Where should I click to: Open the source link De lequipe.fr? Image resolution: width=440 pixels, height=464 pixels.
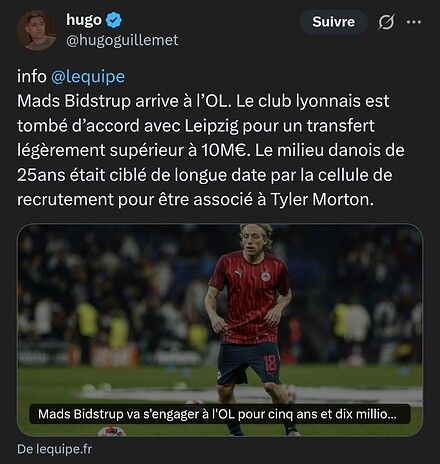click(55, 449)
